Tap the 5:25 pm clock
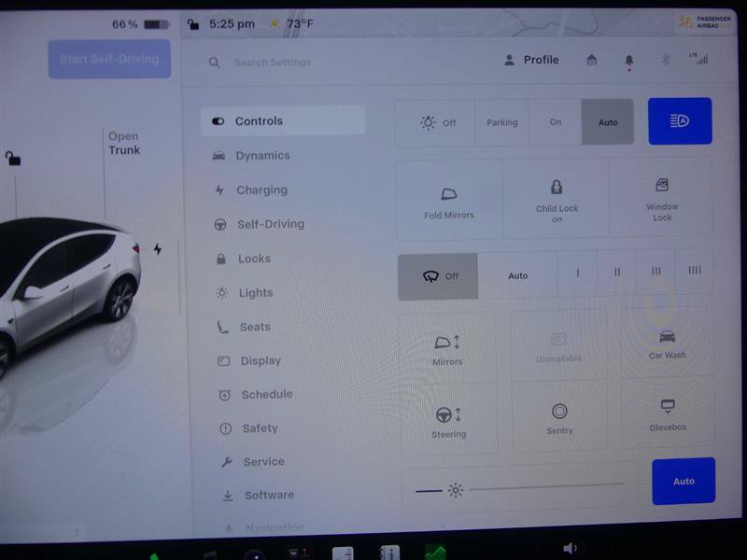Image resolution: width=747 pixels, height=560 pixels. 232,23
